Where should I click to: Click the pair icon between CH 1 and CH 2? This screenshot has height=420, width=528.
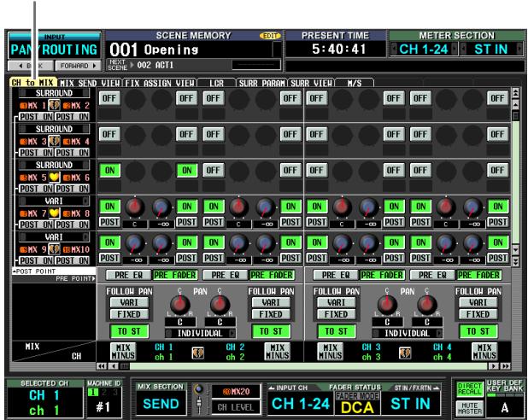click(x=197, y=352)
